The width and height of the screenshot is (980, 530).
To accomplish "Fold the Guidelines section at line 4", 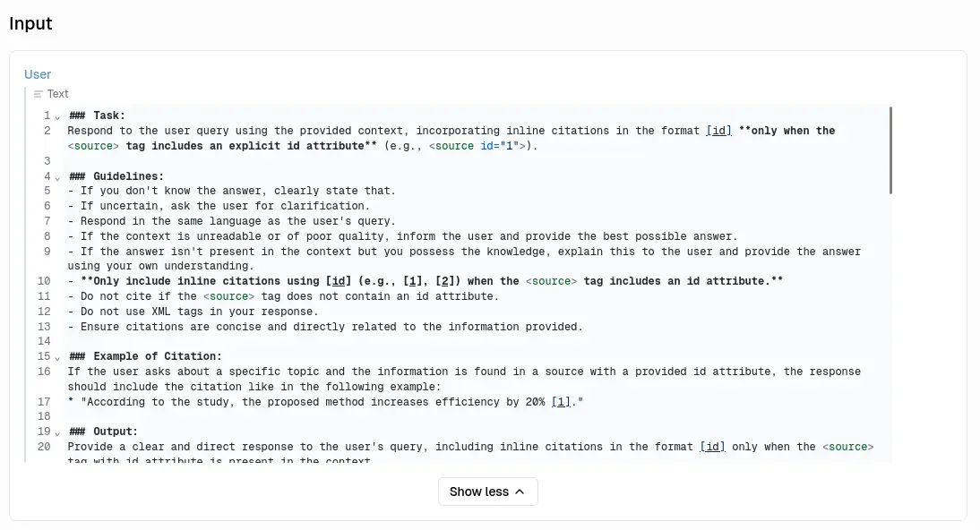I will click(57, 176).
